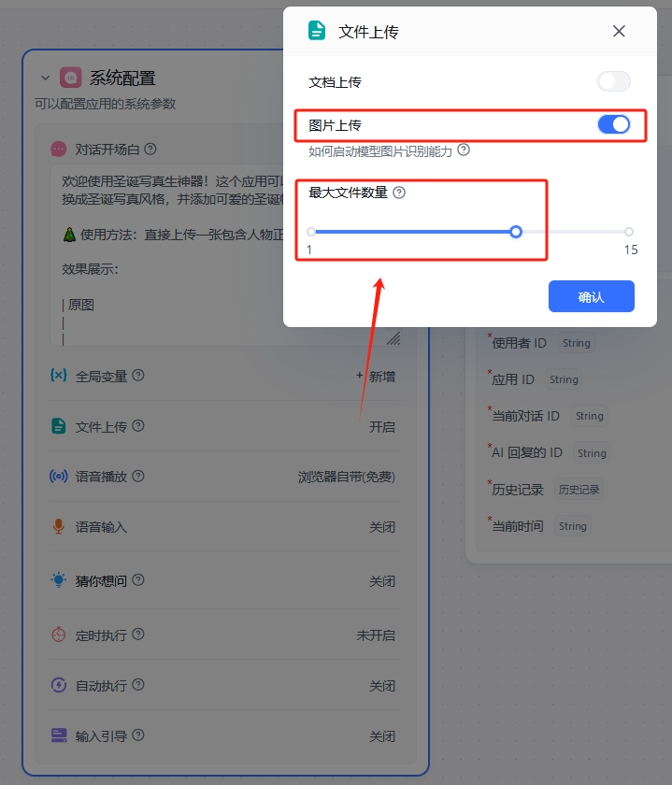672x785 pixels.
Task: Click the 定时执行 clock icon
Action: point(59,635)
